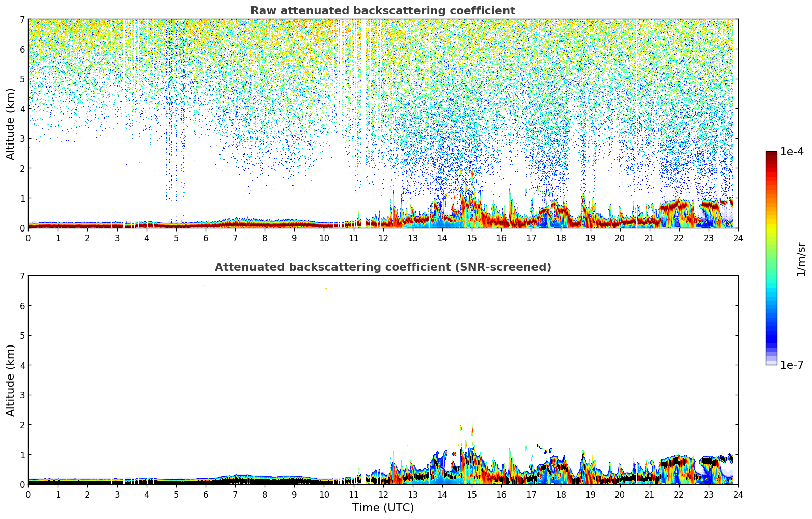Click the backscatter colorbar scale

pyautogui.click(x=771, y=258)
